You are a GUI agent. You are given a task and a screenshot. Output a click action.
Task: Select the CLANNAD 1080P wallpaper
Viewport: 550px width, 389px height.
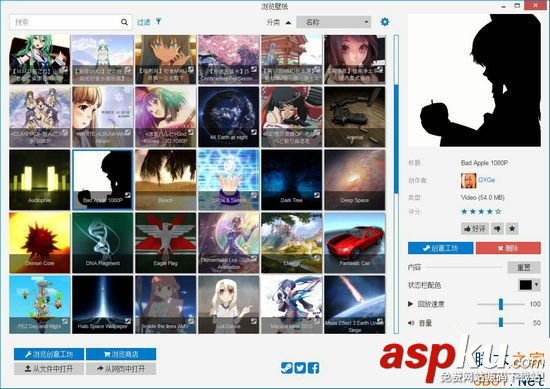[x=40, y=117]
